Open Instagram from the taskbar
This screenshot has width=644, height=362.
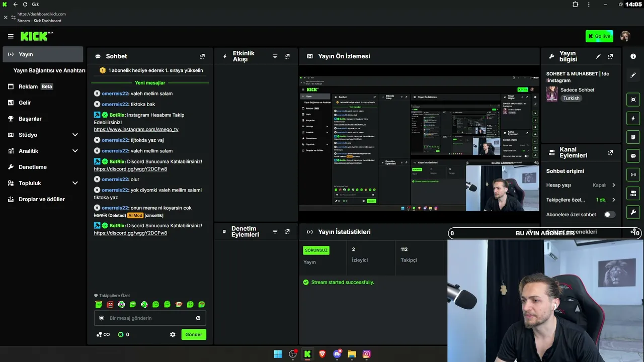tap(367, 354)
